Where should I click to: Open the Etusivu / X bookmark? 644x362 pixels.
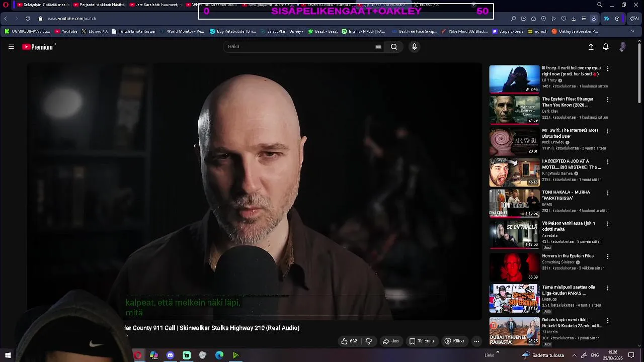pyautogui.click(x=95, y=31)
